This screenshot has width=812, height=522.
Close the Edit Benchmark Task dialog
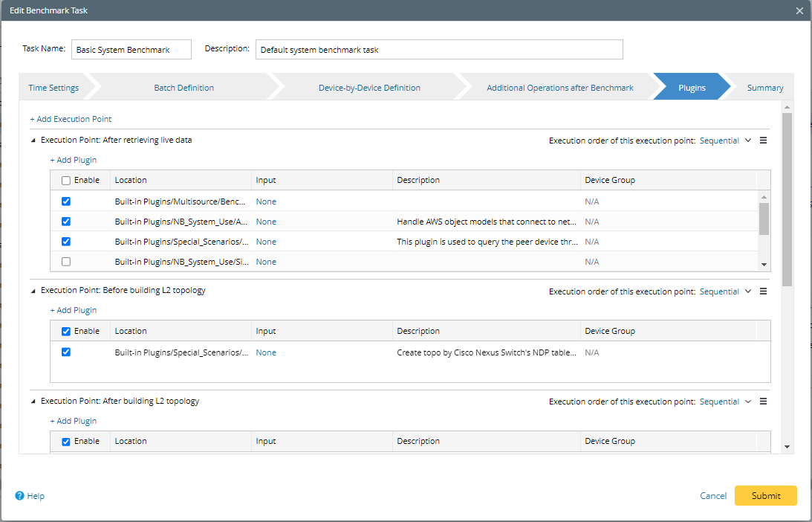[x=799, y=10]
